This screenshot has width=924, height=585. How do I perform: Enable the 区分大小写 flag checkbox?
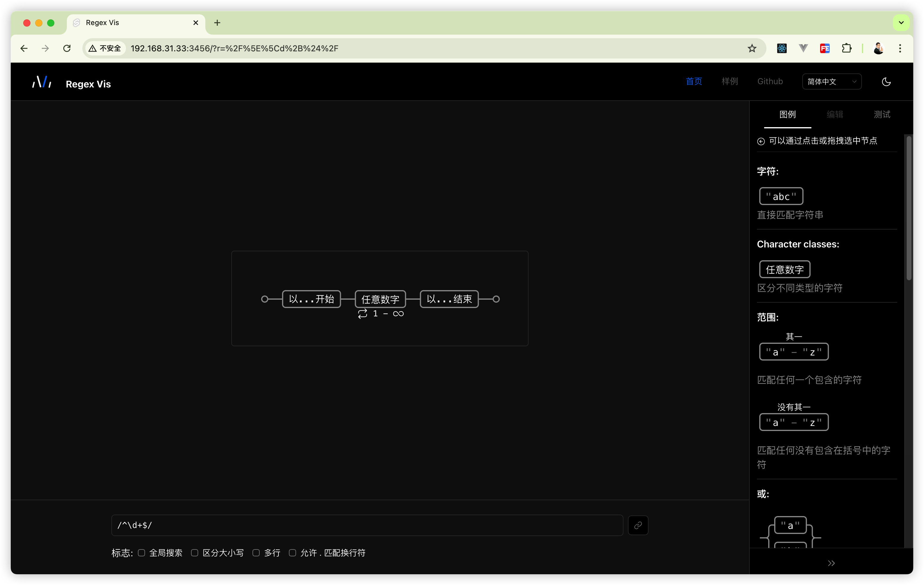pyautogui.click(x=195, y=553)
